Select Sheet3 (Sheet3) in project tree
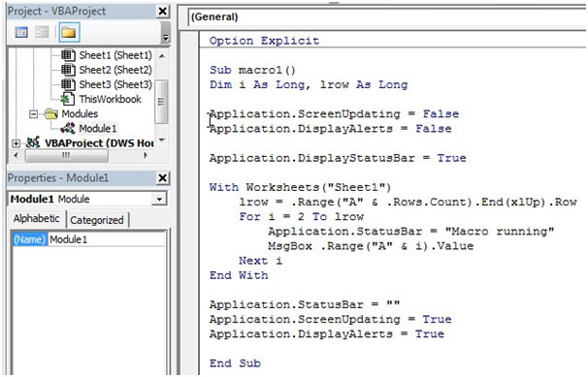 click(115, 84)
